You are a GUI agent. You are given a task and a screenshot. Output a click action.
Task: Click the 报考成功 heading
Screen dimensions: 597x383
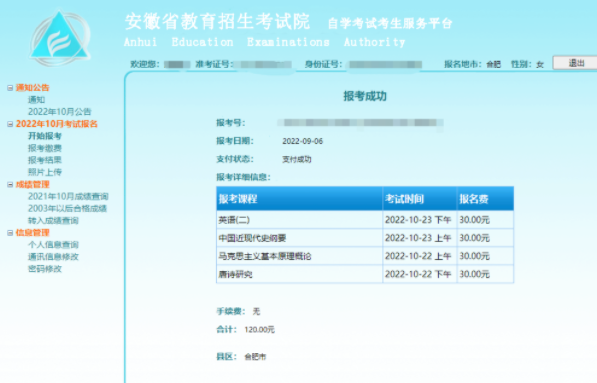click(365, 96)
